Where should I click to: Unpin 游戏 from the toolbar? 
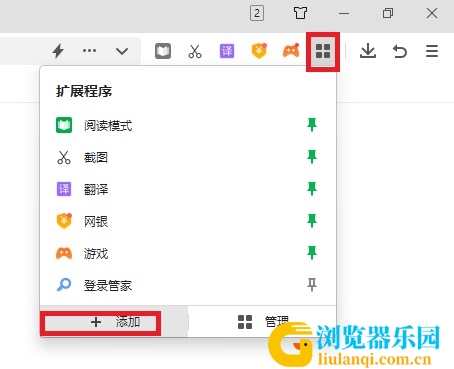pos(312,253)
